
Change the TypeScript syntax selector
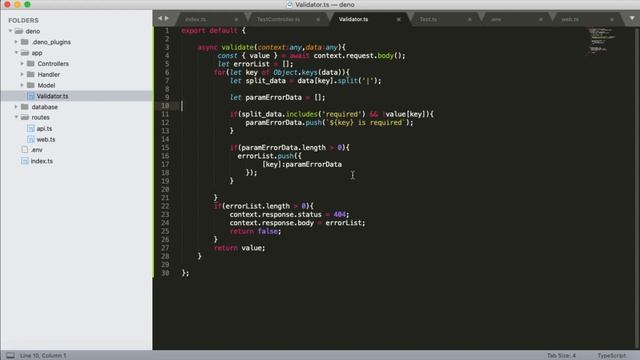tap(611, 356)
